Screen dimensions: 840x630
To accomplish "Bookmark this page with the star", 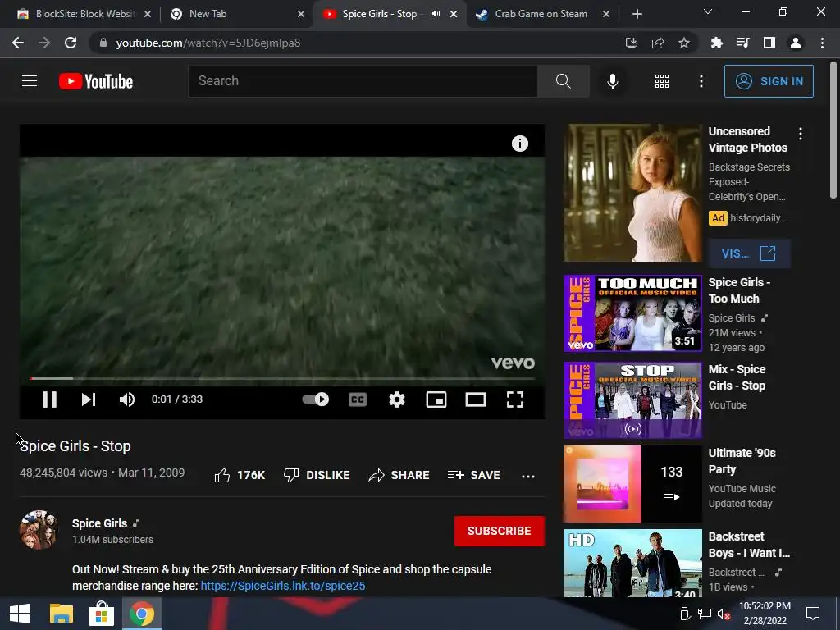I will pos(684,43).
